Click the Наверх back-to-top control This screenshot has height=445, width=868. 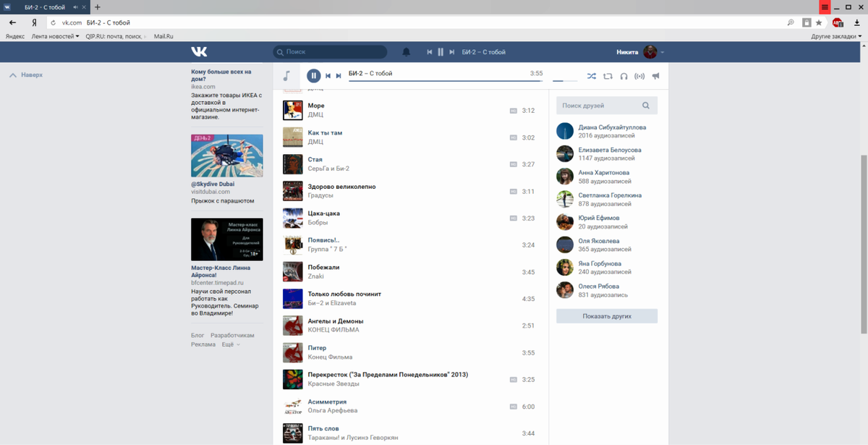click(x=26, y=75)
